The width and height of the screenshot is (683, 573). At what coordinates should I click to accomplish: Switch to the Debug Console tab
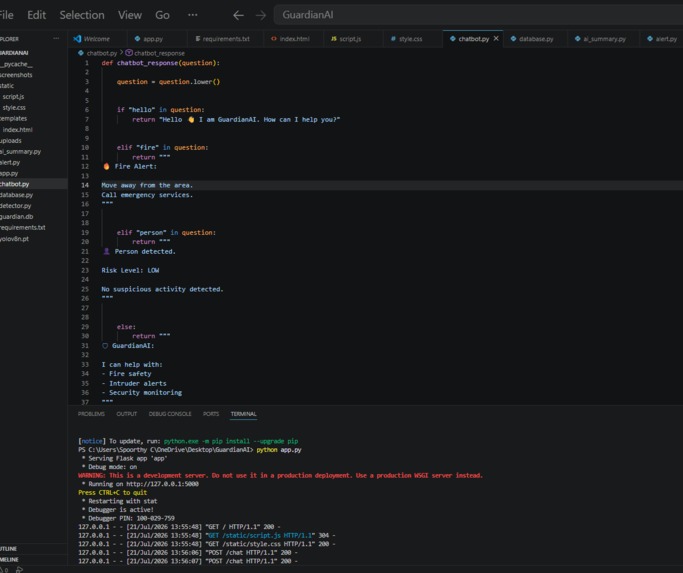pos(170,414)
